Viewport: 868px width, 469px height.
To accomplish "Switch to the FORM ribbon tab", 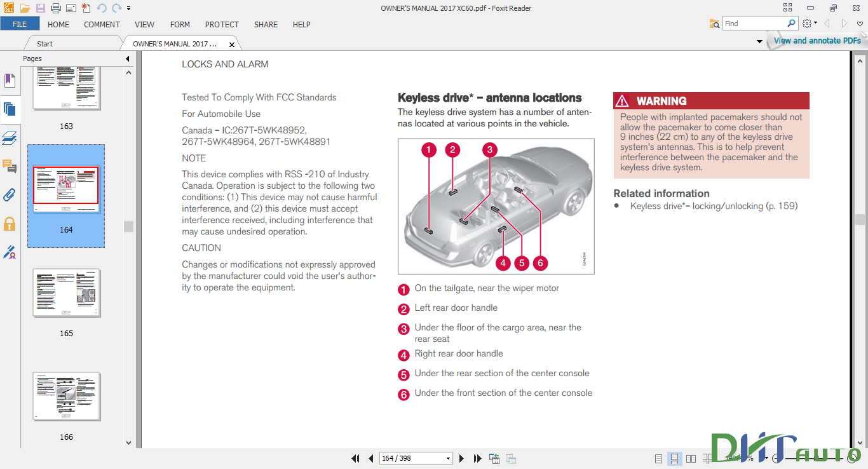I will [180, 24].
